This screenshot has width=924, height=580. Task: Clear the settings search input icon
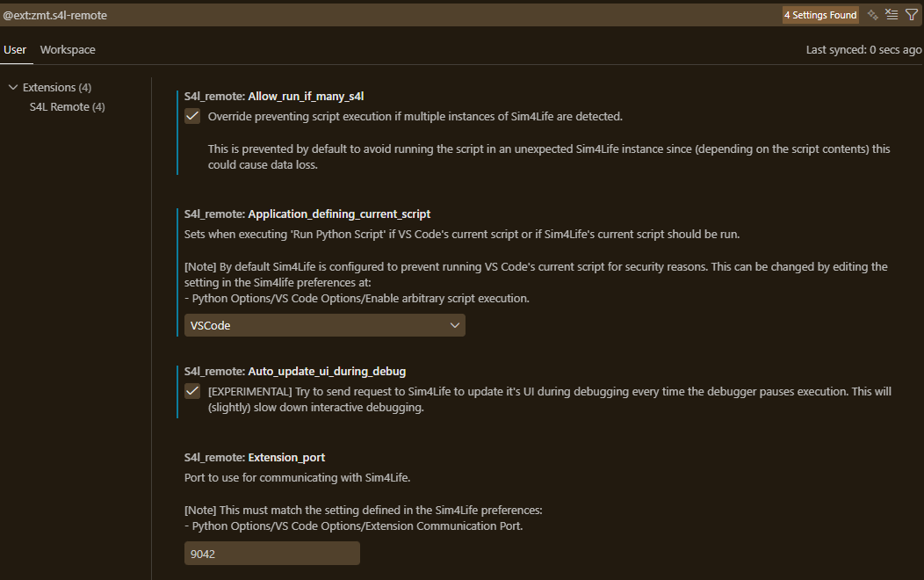[x=892, y=14]
